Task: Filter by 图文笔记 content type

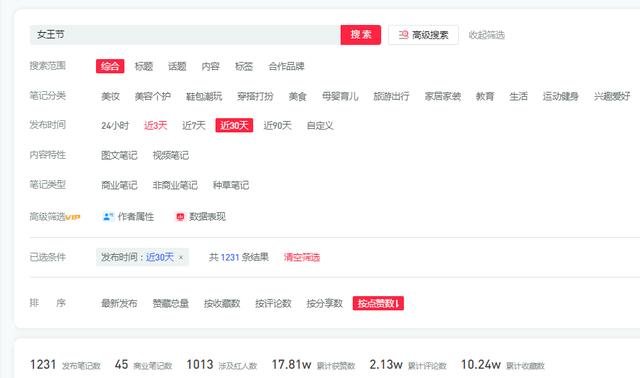Action: click(119, 155)
